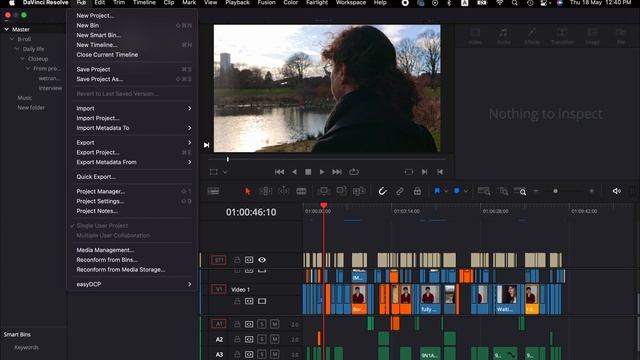Open Timeline View Options icon
Image resolution: width=640 pixels, height=360 pixels.
(x=213, y=191)
